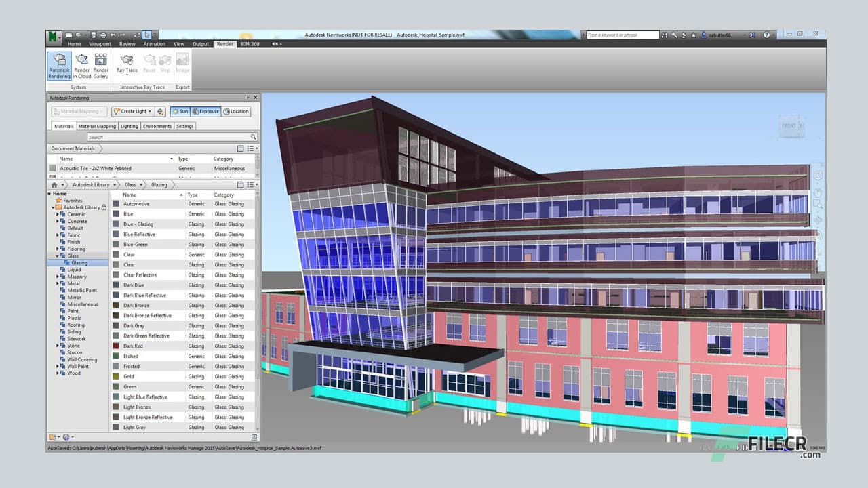The image size is (868, 488).
Task: Switch to the Lighting tab
Action: click(130, 125)
